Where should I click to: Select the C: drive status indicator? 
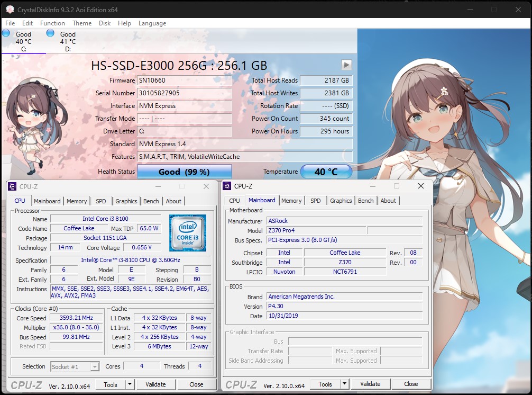tap(23, 41)
